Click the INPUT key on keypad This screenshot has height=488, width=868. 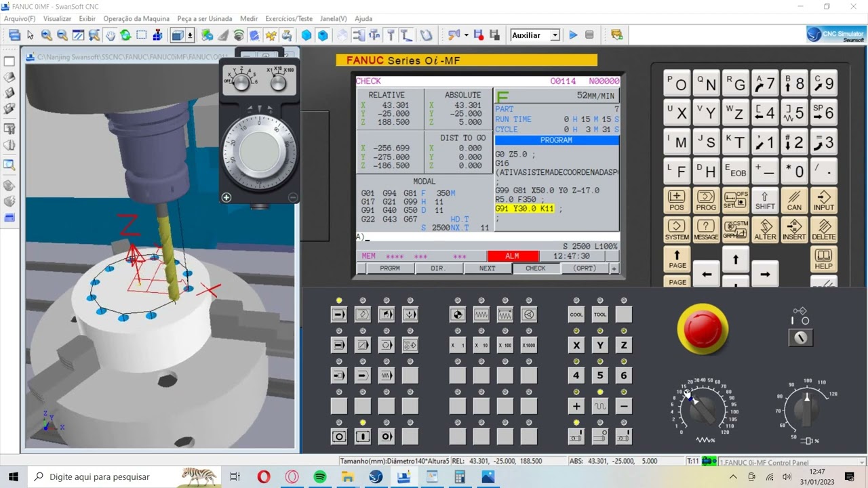[x=824, y=201]
